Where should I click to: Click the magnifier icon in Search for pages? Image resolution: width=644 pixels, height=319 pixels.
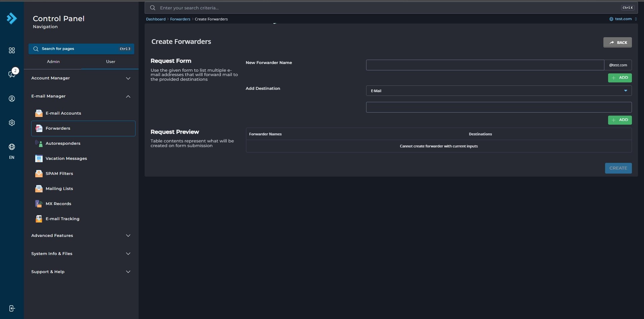[x=36, y=49]
